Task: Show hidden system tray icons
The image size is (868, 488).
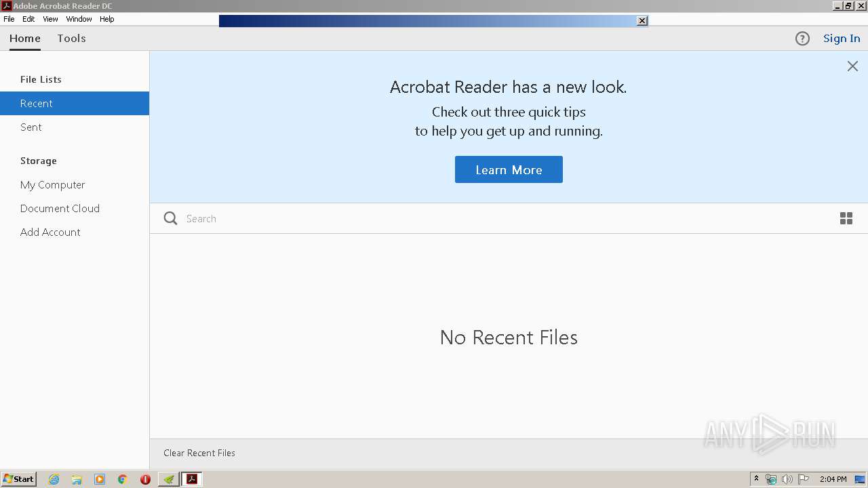Action: pyautogui.click(x=757, y=479)
